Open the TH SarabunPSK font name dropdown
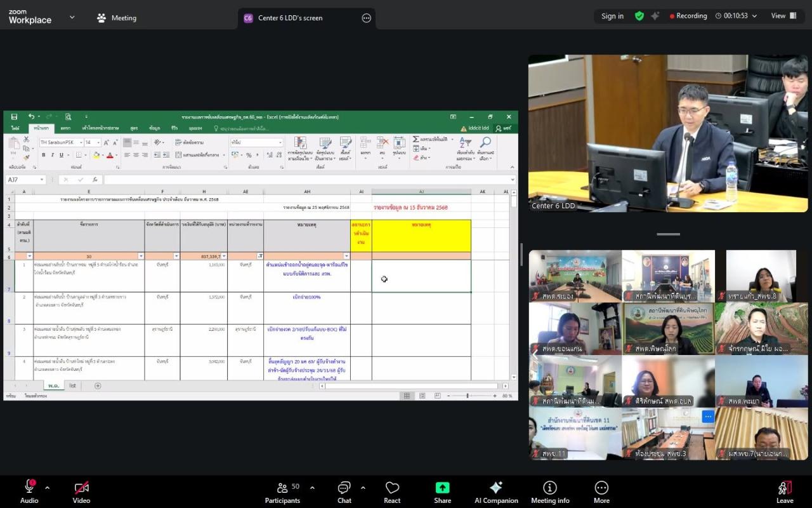812x508 pixels. coord(81,142)
